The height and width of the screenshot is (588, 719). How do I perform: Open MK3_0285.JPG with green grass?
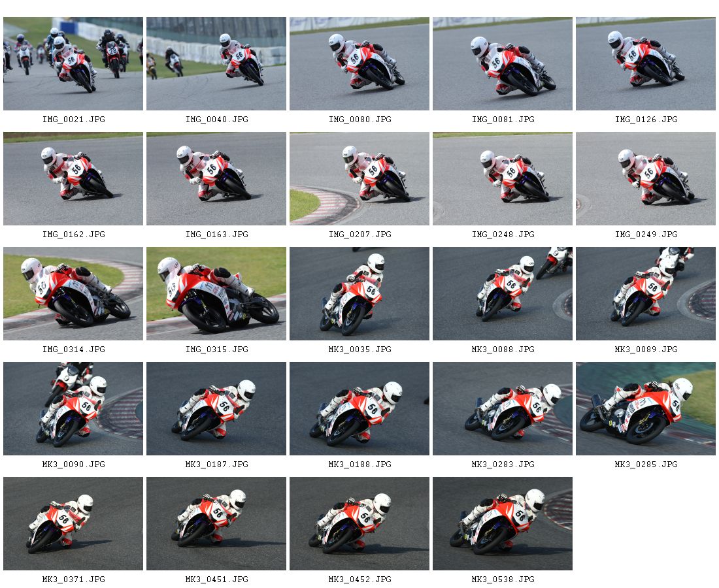click(646, 409)
